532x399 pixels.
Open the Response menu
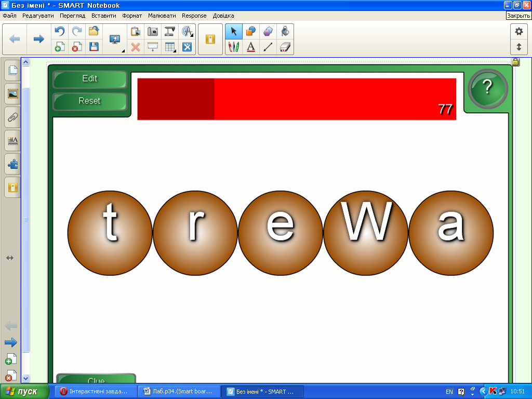pyautogui.click(x=194, y=16)
